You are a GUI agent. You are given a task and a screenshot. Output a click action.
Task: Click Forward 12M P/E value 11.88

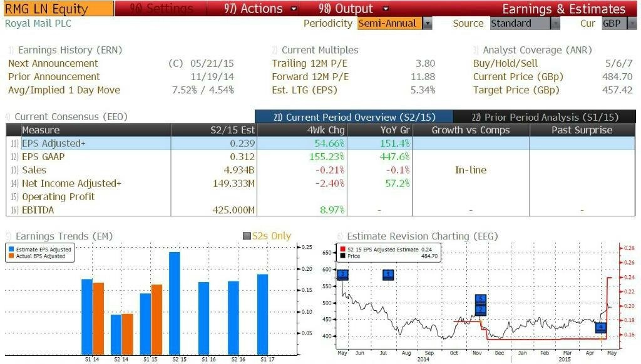[423, 76]
